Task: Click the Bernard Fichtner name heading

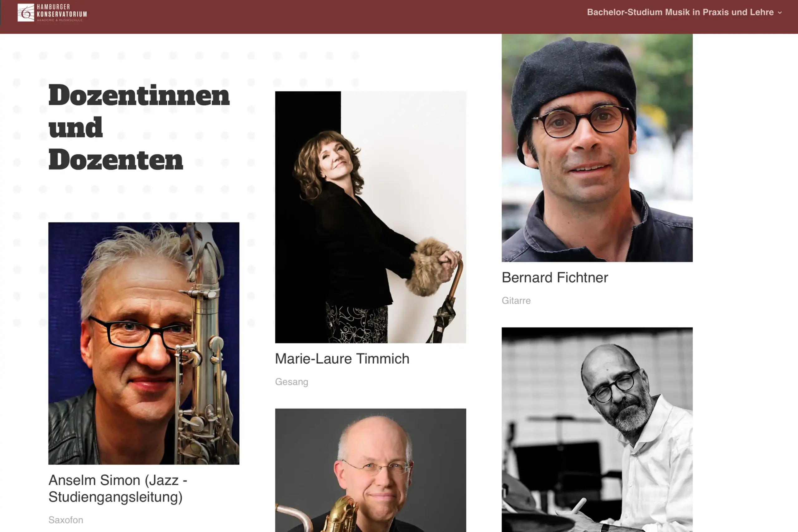Action: coord(555,278)
